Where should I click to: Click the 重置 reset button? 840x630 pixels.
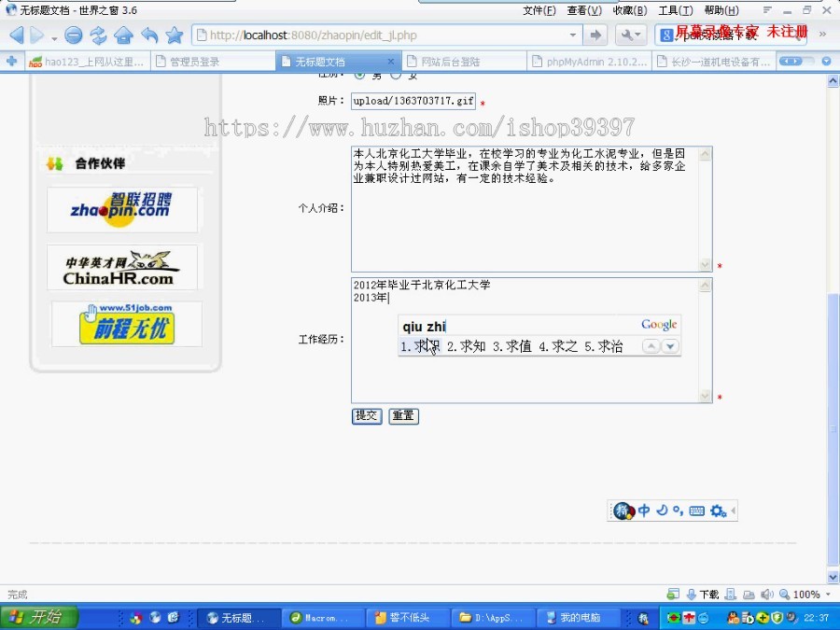click(x=403, y=415)
